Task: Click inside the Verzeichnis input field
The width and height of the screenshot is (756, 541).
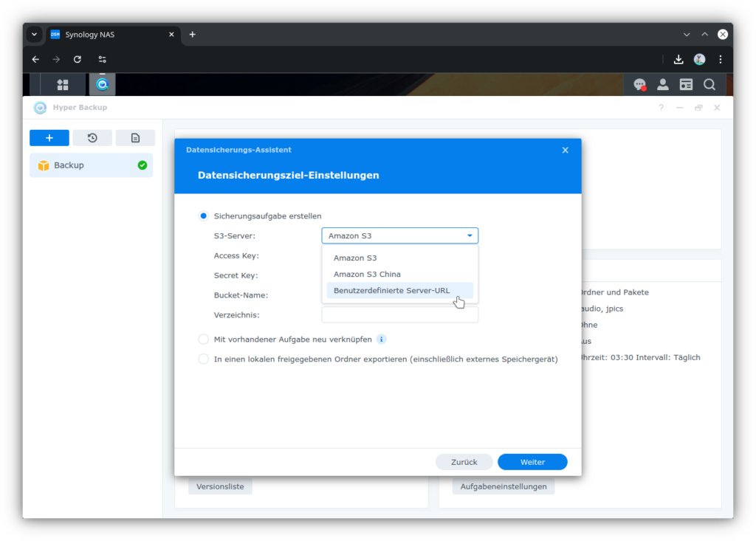Action: 399,314
